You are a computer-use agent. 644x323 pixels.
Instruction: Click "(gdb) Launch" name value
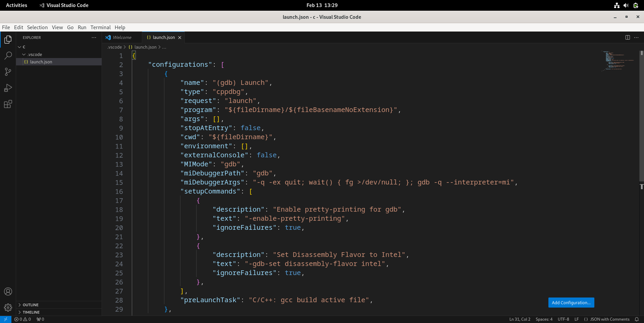pyautogui.click(x=240, y=83)
